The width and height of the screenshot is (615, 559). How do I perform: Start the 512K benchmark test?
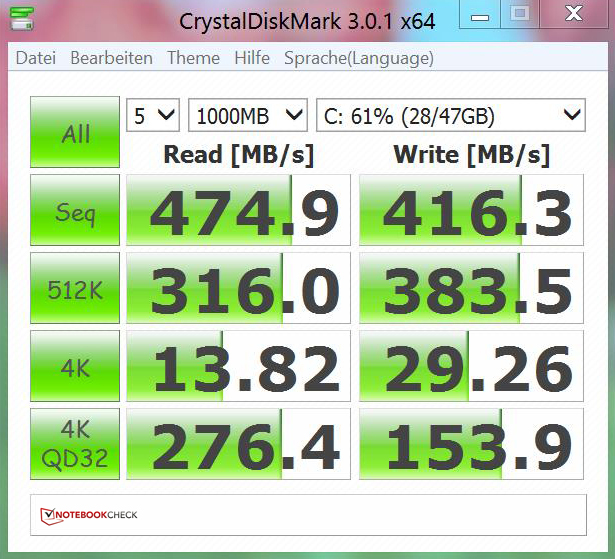(75, 288)
